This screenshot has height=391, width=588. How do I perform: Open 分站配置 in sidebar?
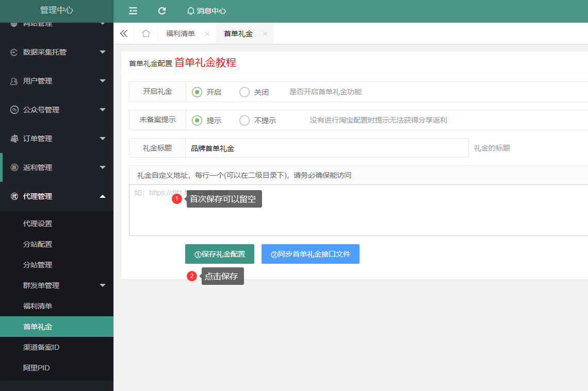point(38,244)
